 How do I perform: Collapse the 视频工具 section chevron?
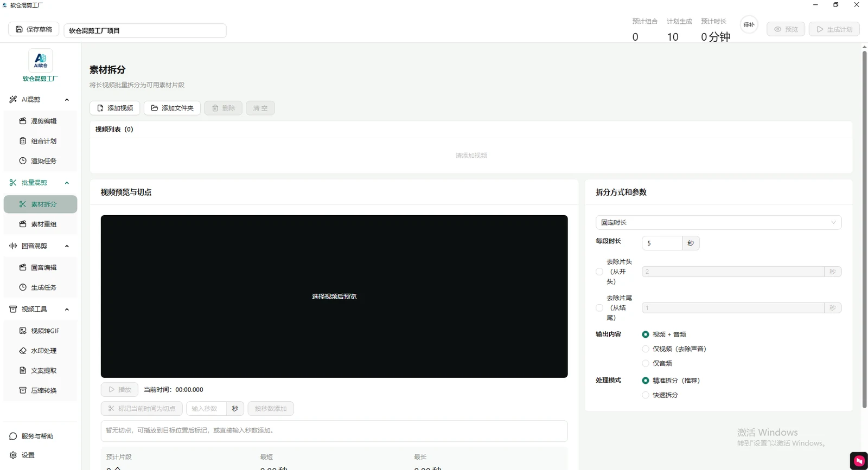[67, 309]
